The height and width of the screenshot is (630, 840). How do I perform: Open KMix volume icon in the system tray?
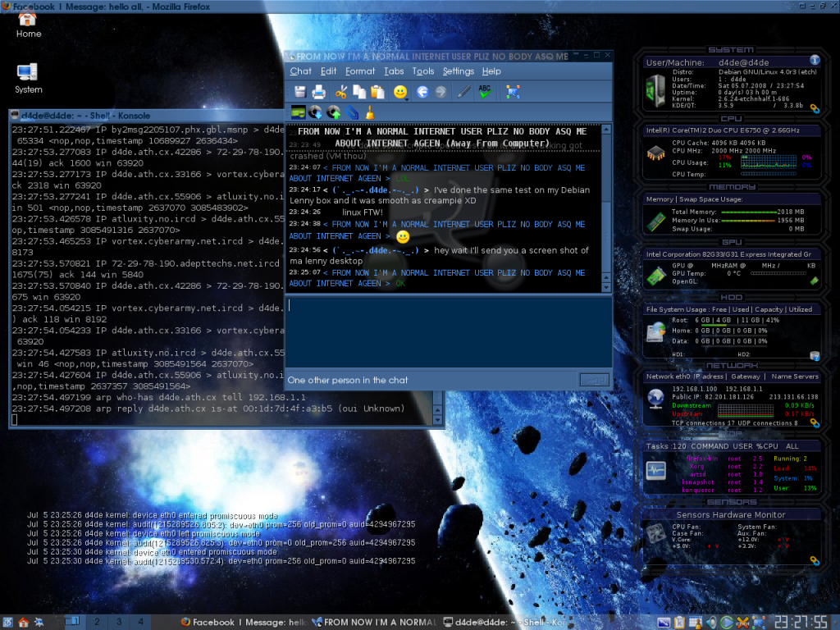click(712, 622)
